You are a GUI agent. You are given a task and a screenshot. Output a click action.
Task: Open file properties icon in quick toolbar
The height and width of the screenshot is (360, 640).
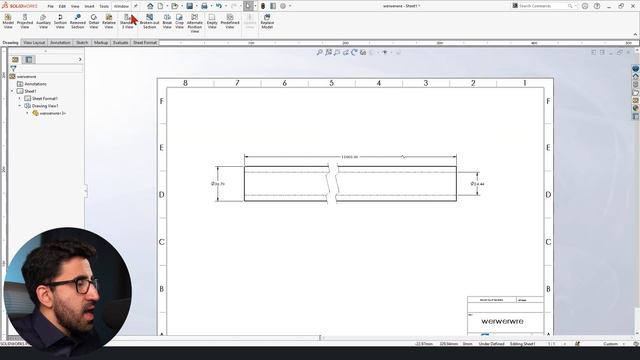click(273, 6)
